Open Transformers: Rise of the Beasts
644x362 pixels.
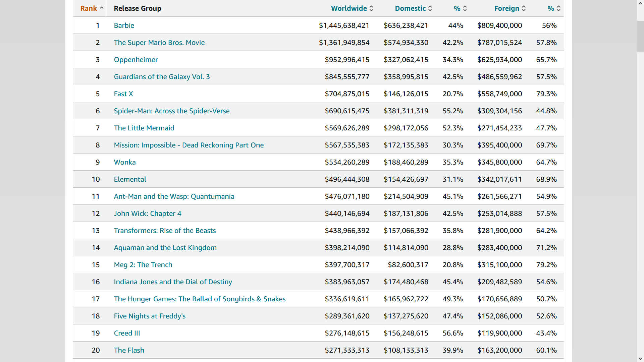point(165,231)
